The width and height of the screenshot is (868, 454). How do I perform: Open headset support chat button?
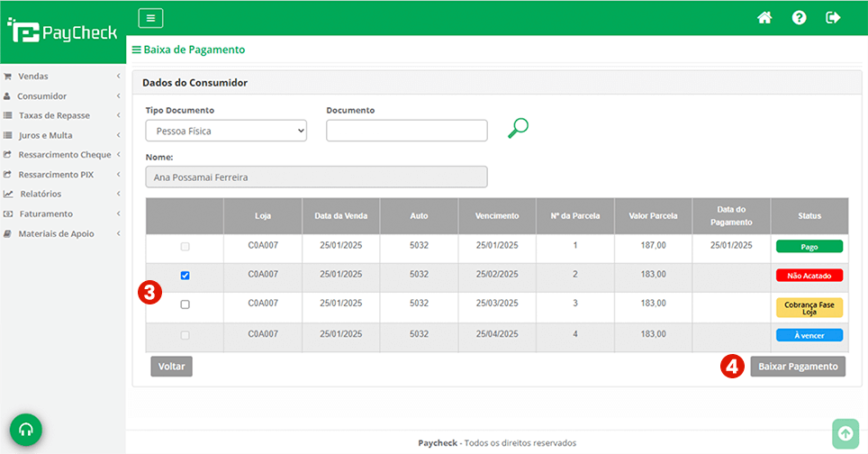coord(26,430)
